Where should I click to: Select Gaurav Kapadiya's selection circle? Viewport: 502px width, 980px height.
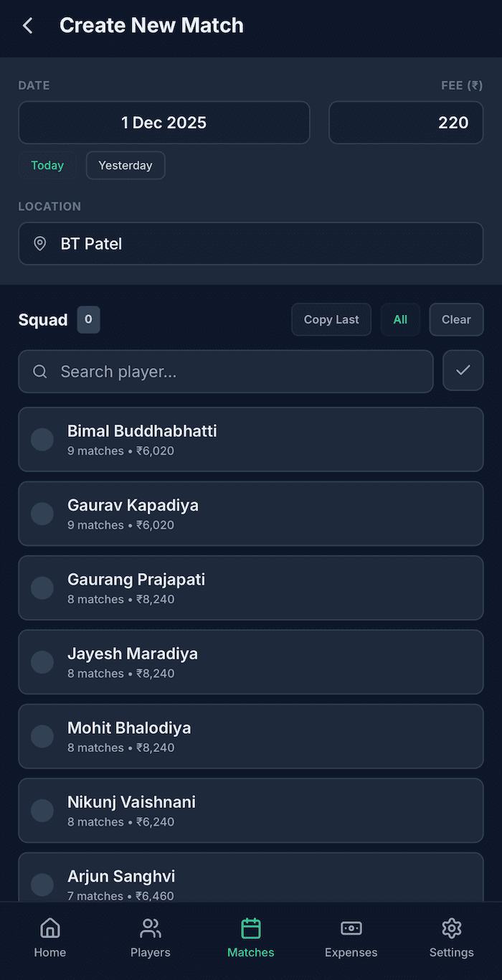pos(42,514)
